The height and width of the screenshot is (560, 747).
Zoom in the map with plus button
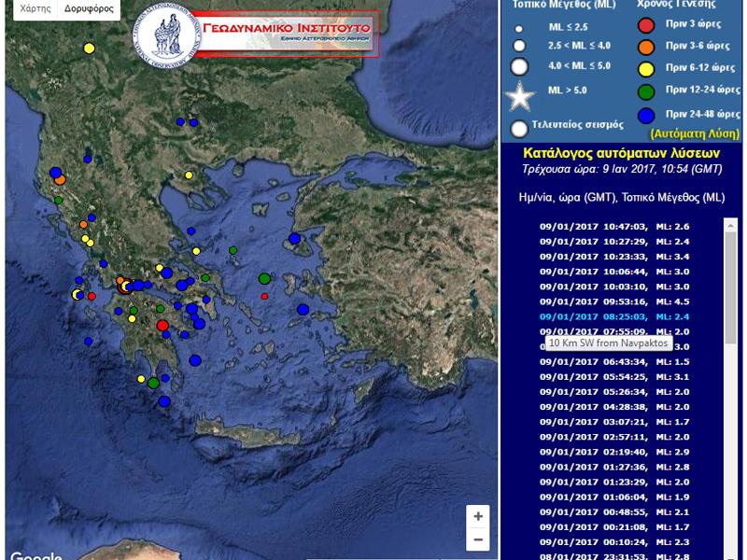click(478, 516)
